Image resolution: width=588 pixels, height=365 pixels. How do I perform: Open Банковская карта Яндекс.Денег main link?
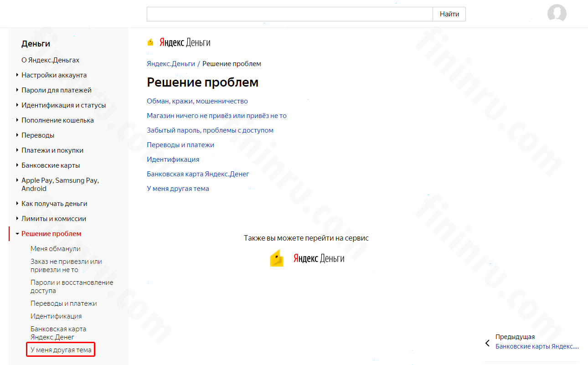(198, 174)
